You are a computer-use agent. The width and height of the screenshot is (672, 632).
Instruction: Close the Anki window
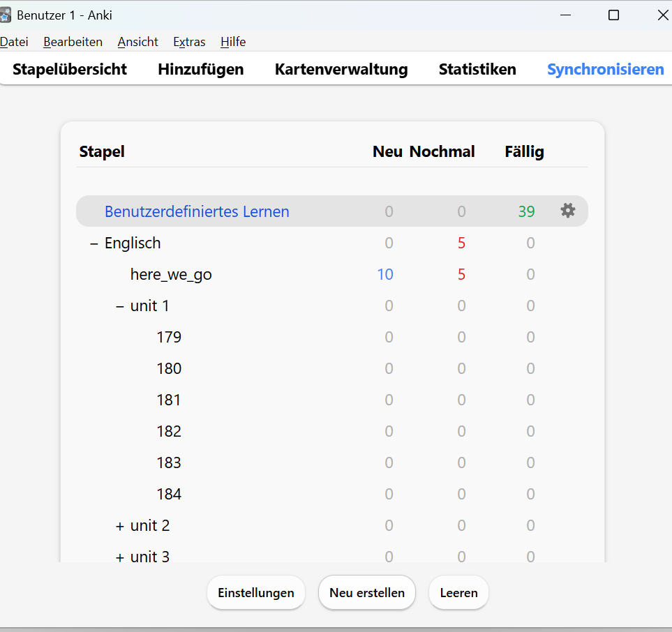[662, 15]
